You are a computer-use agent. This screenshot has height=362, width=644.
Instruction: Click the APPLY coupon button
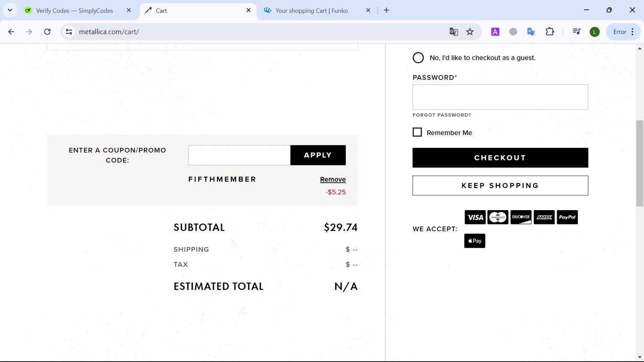[318, 155]
